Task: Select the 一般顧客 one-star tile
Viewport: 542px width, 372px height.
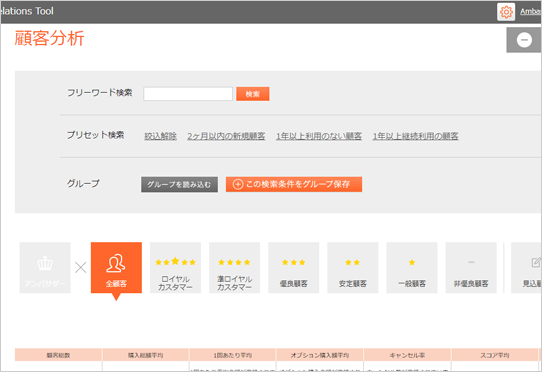Action: coord(412,268)
